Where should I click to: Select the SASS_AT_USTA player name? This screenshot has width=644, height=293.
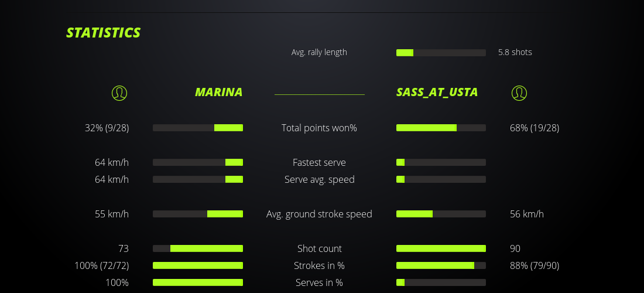click(437, 92)
